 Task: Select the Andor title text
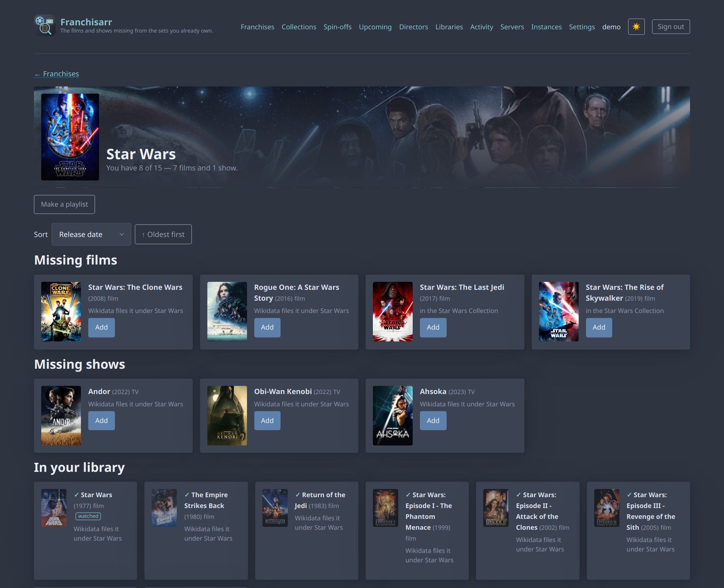(99, 392)
